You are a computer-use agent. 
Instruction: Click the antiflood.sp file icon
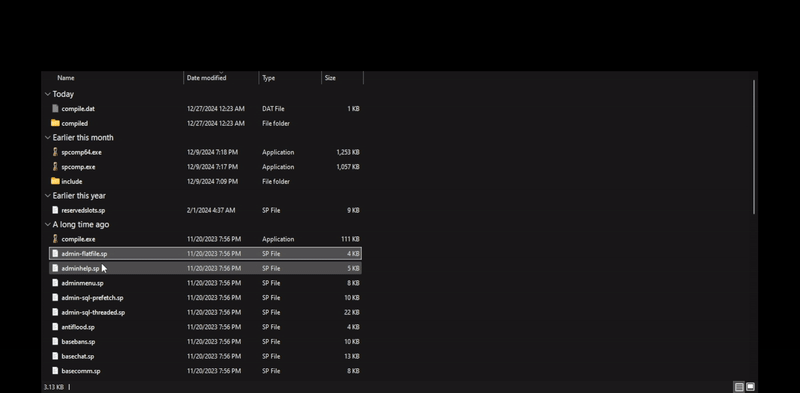[55, 327]
